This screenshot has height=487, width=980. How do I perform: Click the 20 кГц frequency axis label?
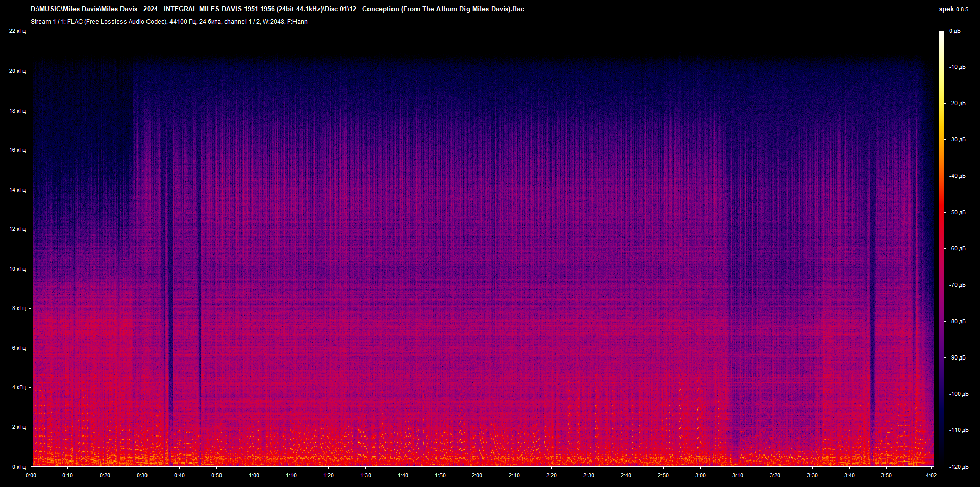pos(17,71)
